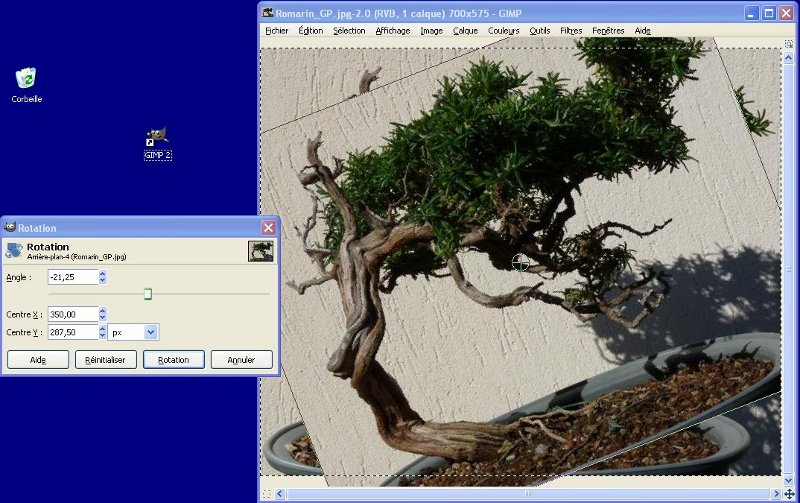The height and width of the screenshot is (503, 800).
Task: Click the navigation cross icon at canvas corner
Action: pos(789,494)
